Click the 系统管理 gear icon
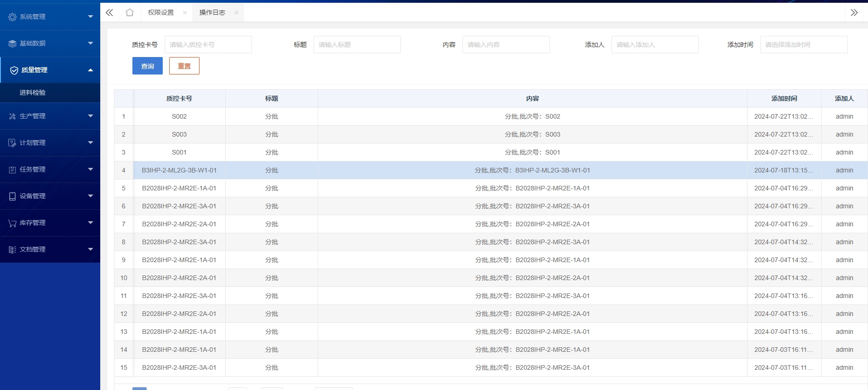The image size is (868, 390). coord(12,17)
